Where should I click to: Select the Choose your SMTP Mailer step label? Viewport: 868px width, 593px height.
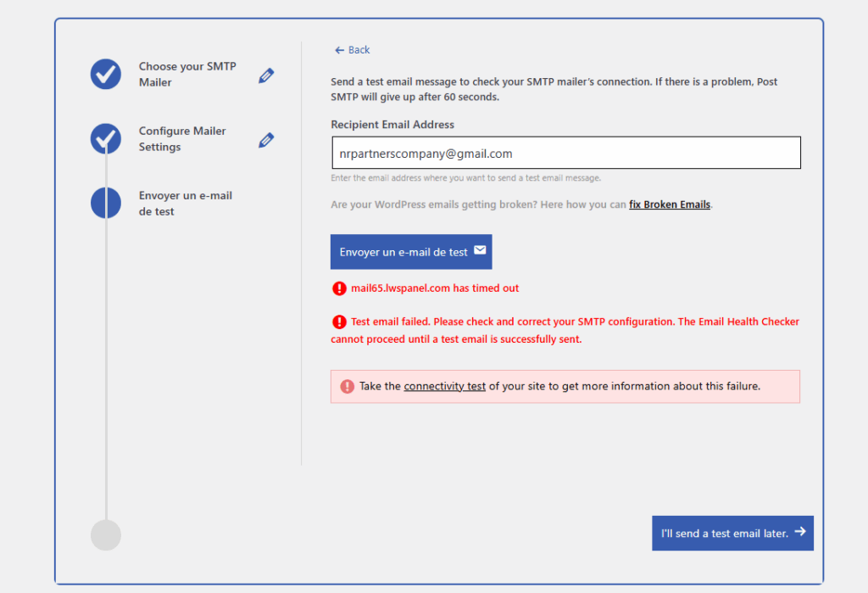coord(187,75)
